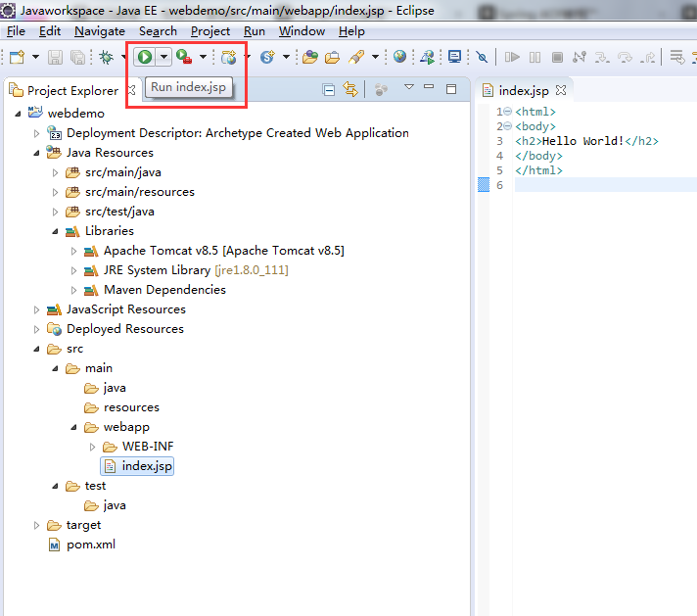Open the Edit menu
This screenshot has height=616, width=697.
[x=50, y=31]
